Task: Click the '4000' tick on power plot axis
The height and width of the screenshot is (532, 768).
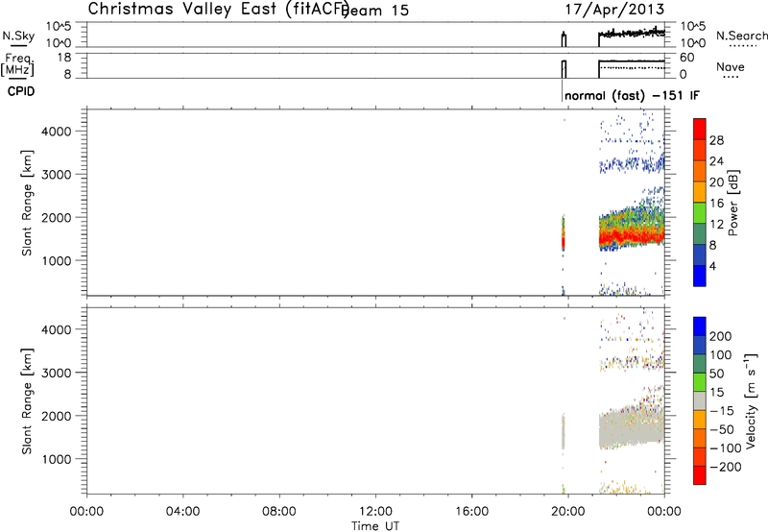Action: 57,132
